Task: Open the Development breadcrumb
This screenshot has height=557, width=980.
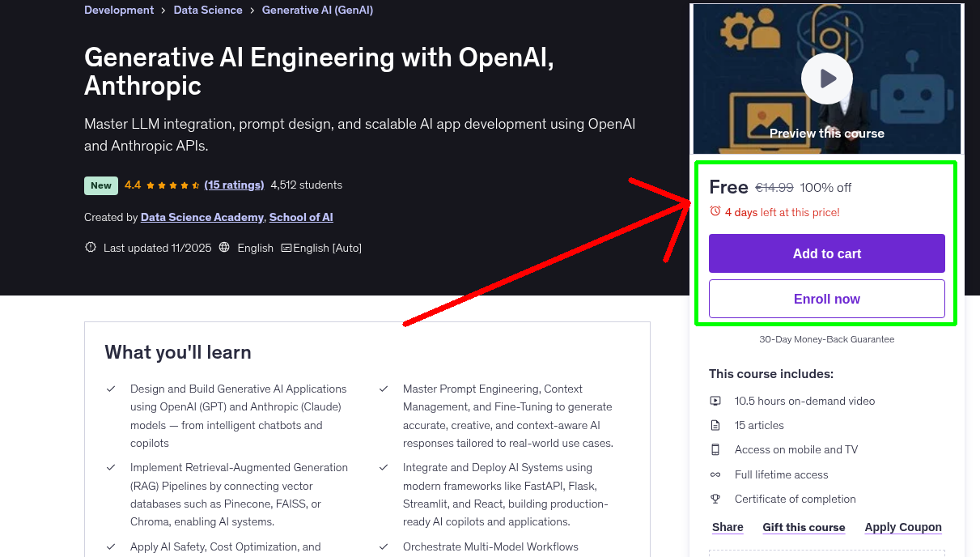Action: pyautogui.click(x=119, y=10)
